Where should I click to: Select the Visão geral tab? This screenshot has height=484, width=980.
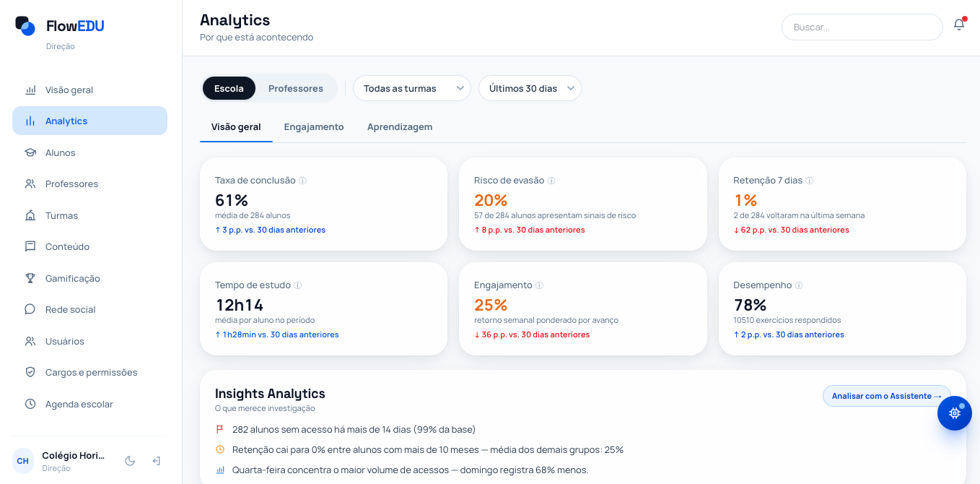pos(236,127)
